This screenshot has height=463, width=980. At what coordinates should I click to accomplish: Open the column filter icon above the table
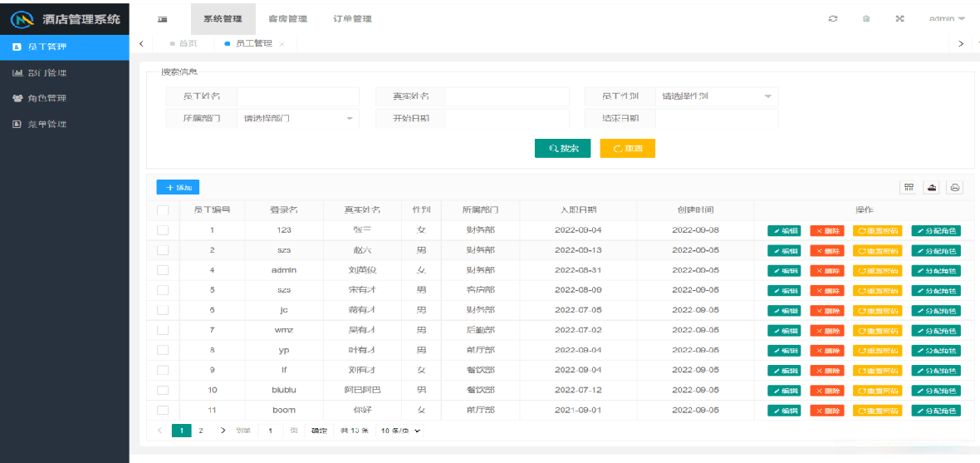click(909, 188)
